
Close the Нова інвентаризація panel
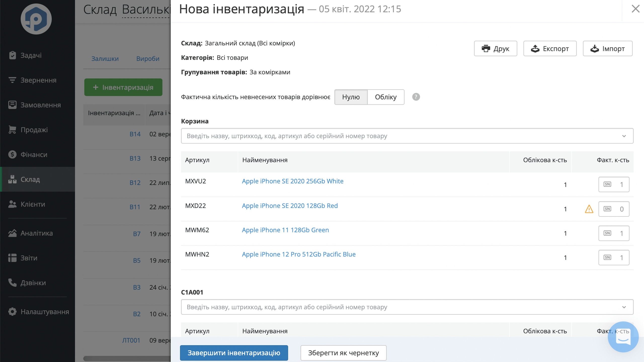[635, 9]
